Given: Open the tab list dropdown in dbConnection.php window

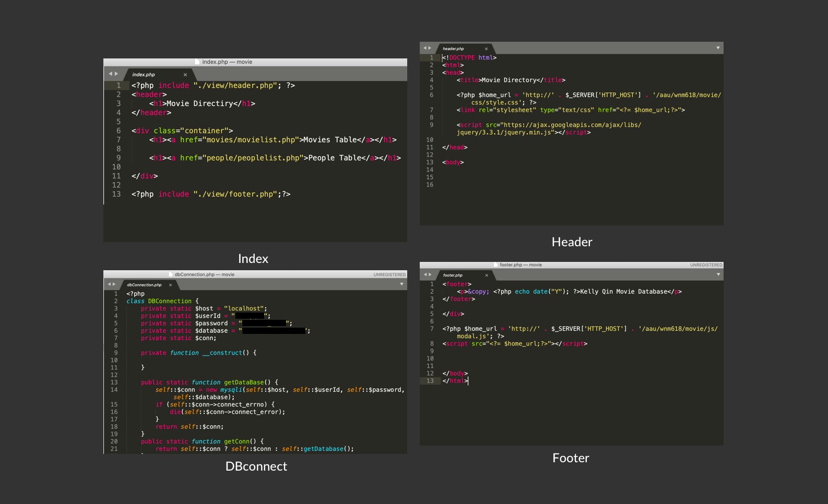Looking at the screenshot, I should (401, 284).
